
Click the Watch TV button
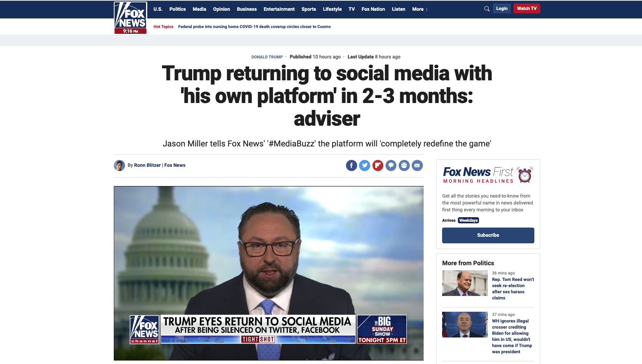pyautogui.click(x=527, y=8)
